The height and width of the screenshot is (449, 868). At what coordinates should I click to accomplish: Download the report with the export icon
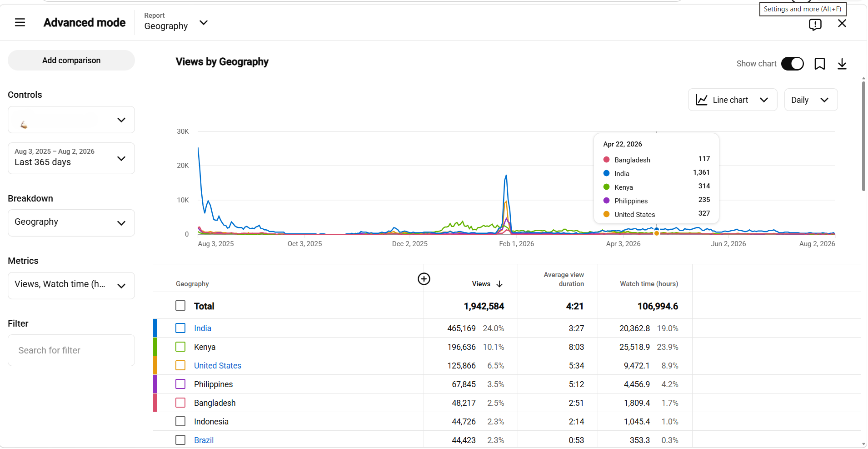tap(842, 64)
